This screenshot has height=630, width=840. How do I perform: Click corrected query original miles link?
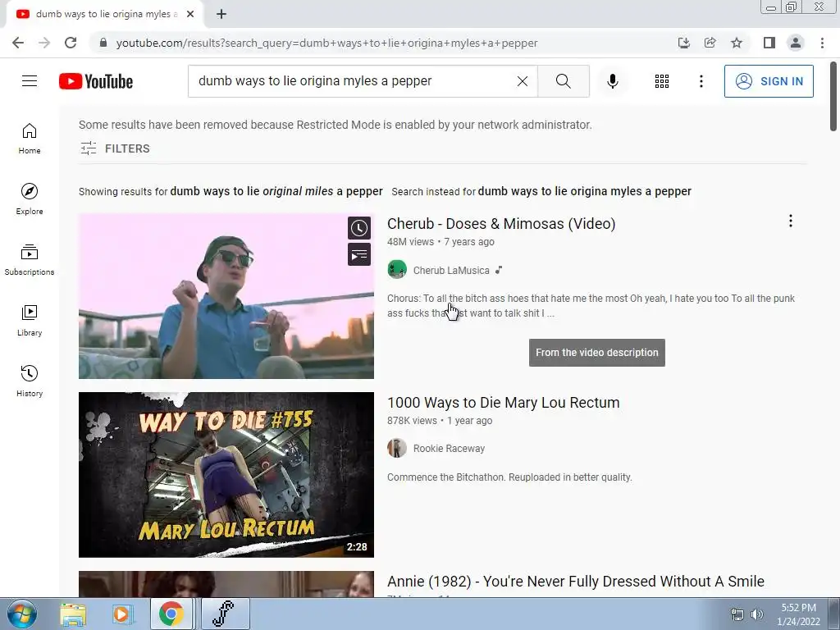coord(276,191)
